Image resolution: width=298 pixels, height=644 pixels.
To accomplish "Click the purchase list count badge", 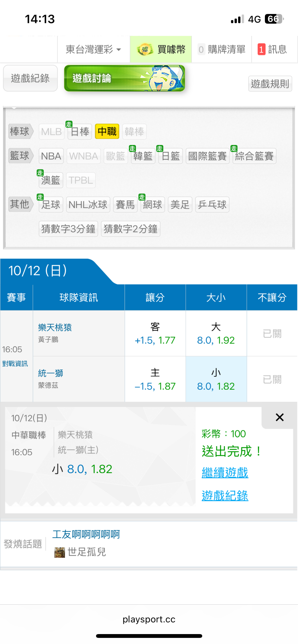I will [201, 50].
